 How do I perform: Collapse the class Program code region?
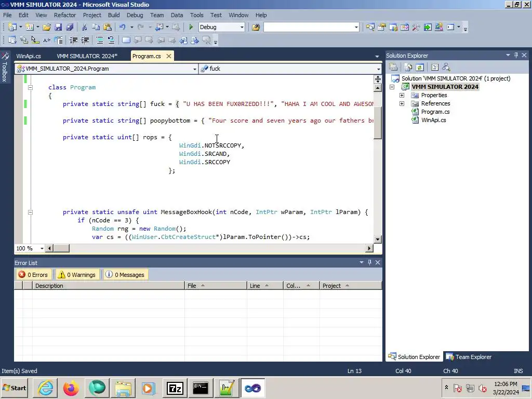[x=30, y=87]
